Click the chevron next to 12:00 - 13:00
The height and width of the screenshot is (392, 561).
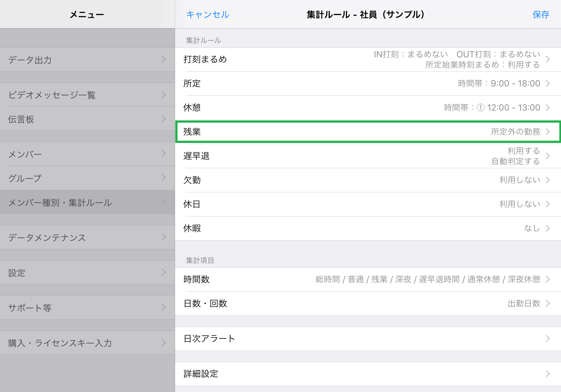(548, 108)
